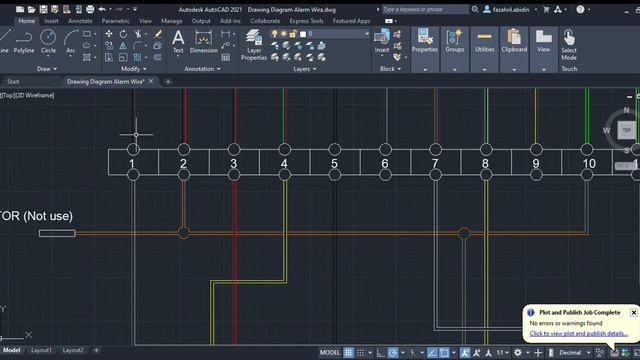This screenshot has width=640, height=360.
Task: Switch to the Output ribbon tab
Action: coord(201,21)
